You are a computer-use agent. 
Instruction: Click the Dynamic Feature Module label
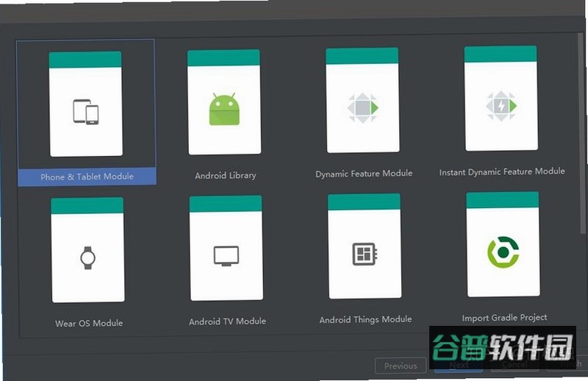click(364, 174)
